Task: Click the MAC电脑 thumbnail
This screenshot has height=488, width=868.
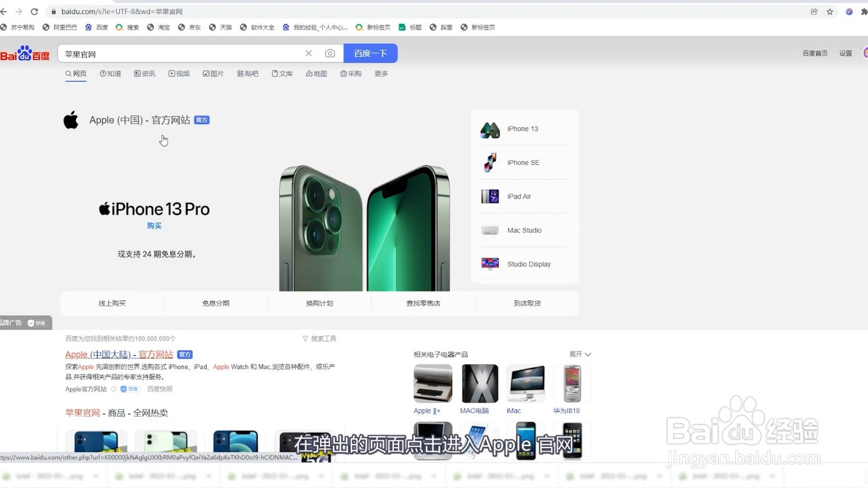Action: pos(480,383)
